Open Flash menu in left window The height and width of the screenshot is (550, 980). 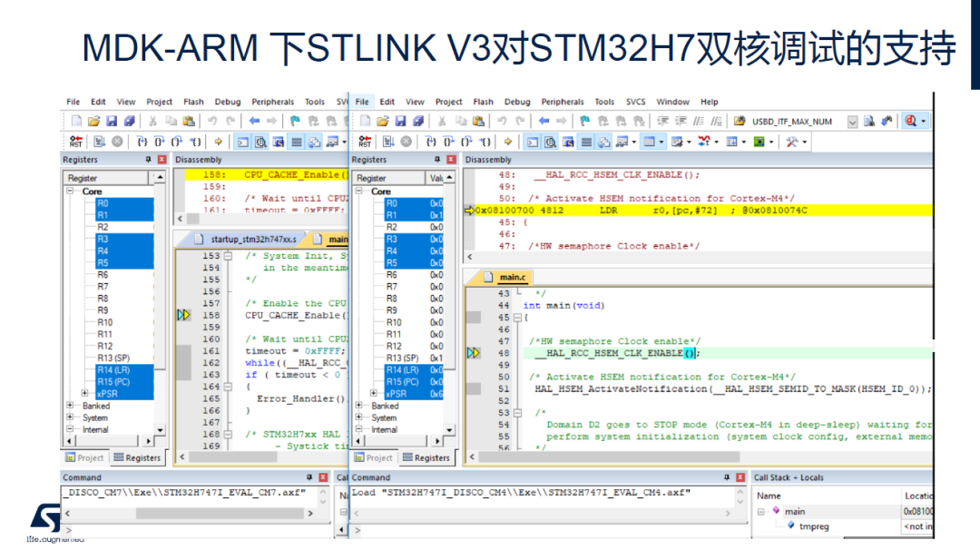tap(194, 102)
